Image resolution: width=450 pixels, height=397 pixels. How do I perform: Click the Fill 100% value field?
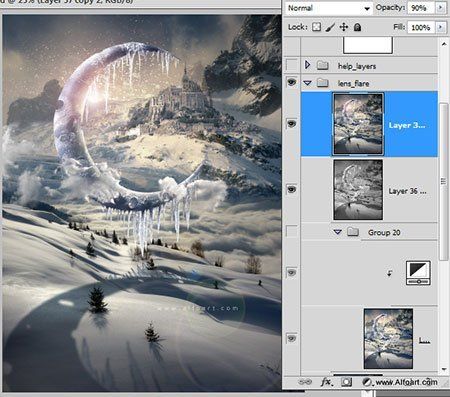click(421, 27)
